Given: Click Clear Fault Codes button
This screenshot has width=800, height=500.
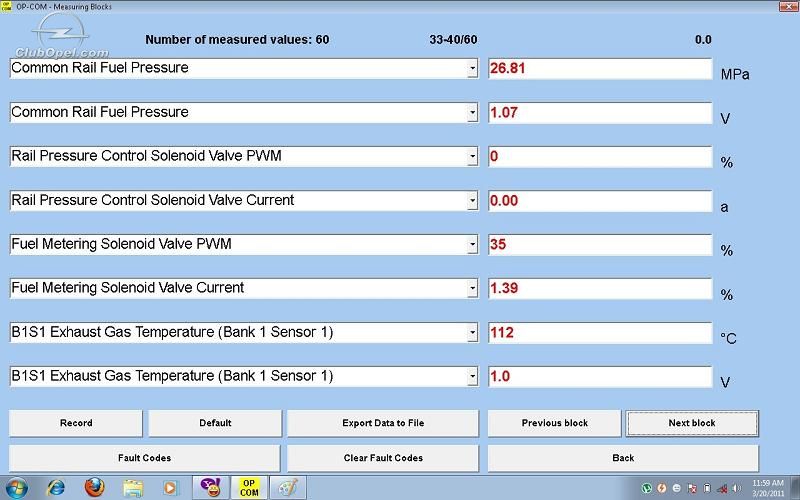Looking at the screenshot, I should tap(383, 458).
